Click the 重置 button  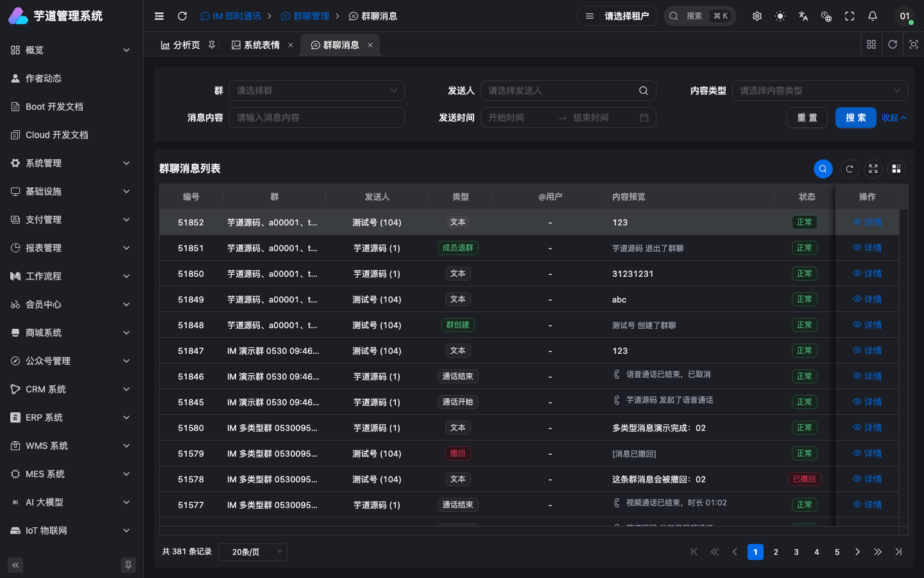tap(807, 118)
